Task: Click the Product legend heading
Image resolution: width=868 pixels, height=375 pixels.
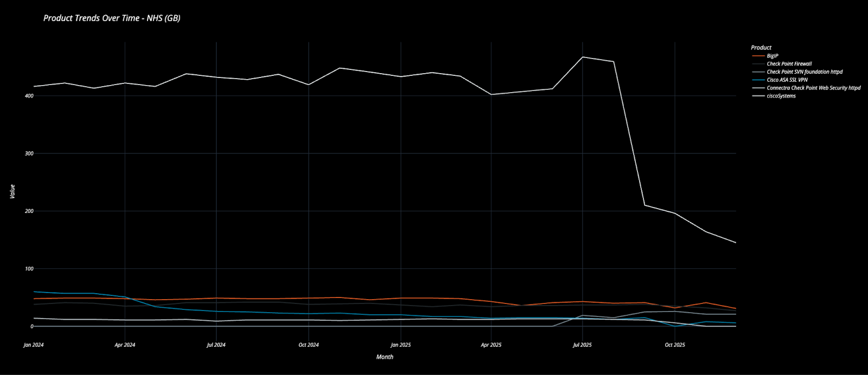Action: 761,48
